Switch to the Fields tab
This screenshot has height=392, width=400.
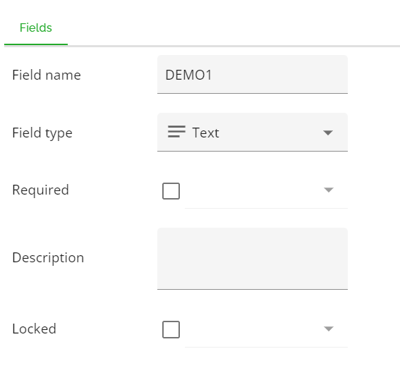click(x=36, y=28)
